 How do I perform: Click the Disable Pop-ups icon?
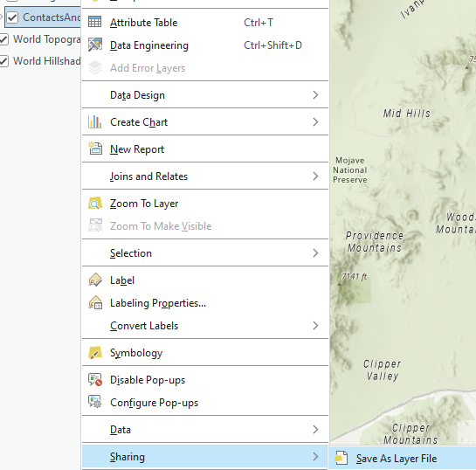(x=95, y=379)
